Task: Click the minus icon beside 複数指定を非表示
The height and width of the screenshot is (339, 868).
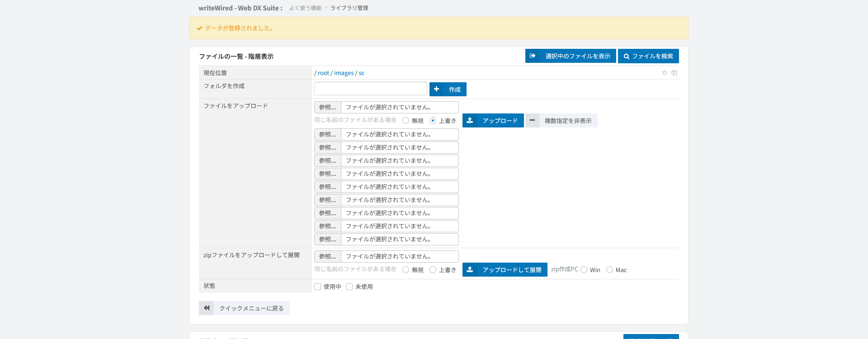Action: [x=532, y=120]
